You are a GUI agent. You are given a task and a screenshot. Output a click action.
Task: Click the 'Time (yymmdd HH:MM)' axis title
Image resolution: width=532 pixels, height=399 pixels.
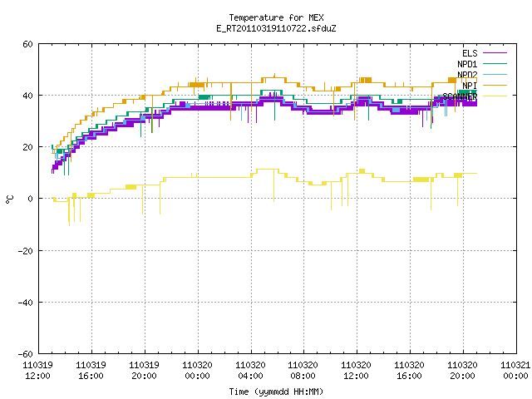(276, 392)
